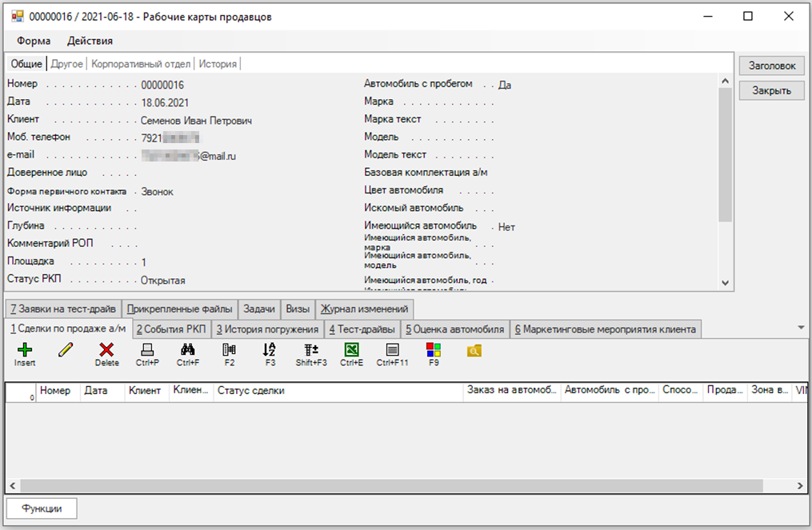Click the printer icon labeled Ctrl+P

pyautogui.click(x=147, y=349)
